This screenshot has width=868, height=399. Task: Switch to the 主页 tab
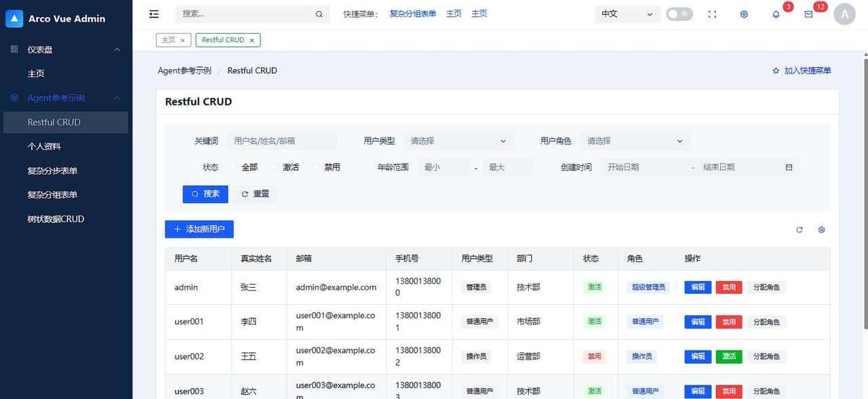click(x=167, y=40)
